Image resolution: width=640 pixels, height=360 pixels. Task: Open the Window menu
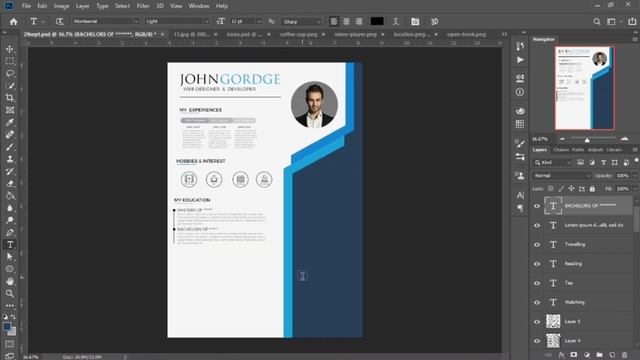tap(199, 6)
